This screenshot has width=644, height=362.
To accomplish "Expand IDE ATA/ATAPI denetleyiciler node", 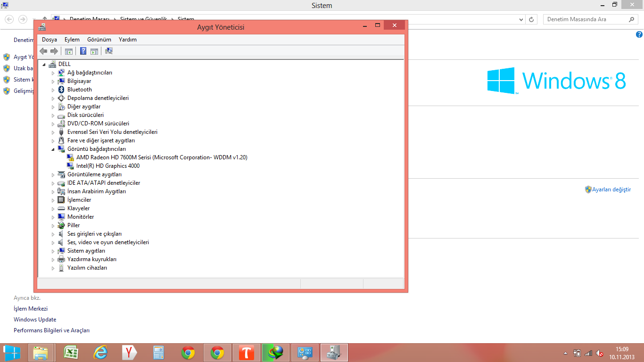I will [53, 183].
